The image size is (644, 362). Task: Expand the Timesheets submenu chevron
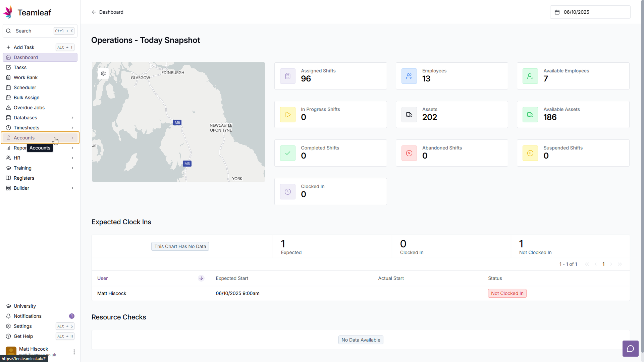point(72,128)
